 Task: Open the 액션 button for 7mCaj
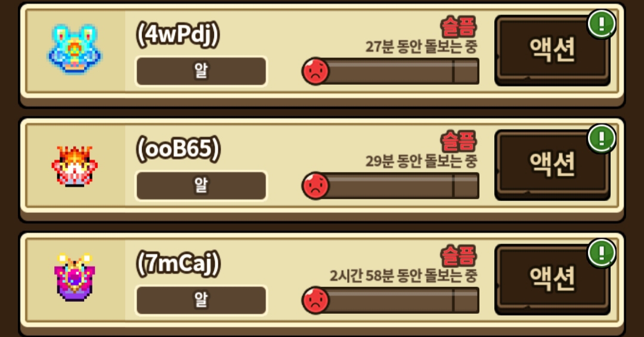(552, 280)
